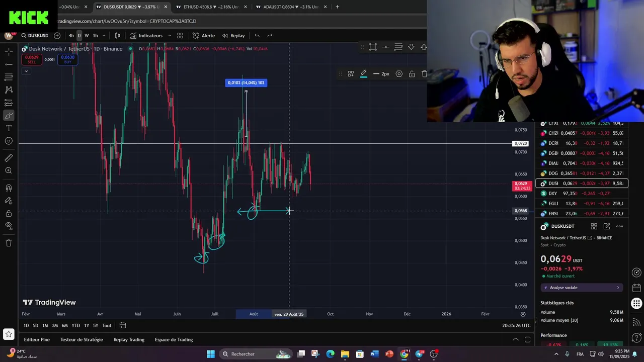Select CHZ row in watchlist
644x362 pixels.
point(582,133)
